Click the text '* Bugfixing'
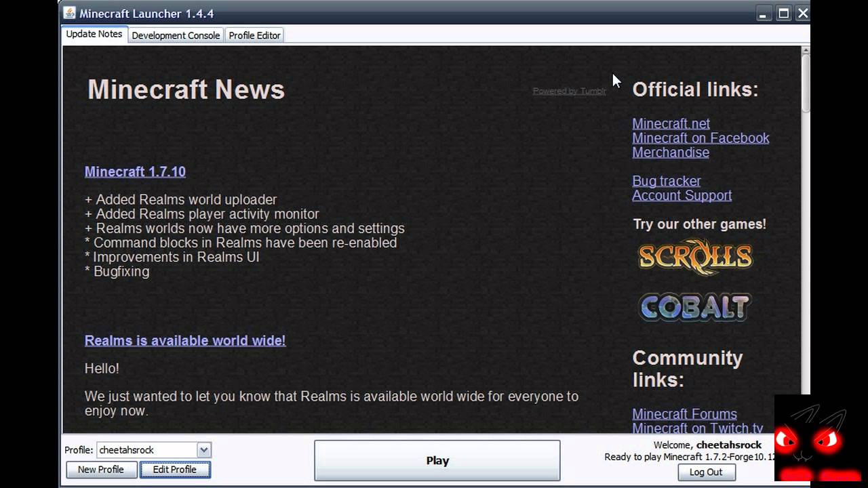 click(x=117, y=271)
